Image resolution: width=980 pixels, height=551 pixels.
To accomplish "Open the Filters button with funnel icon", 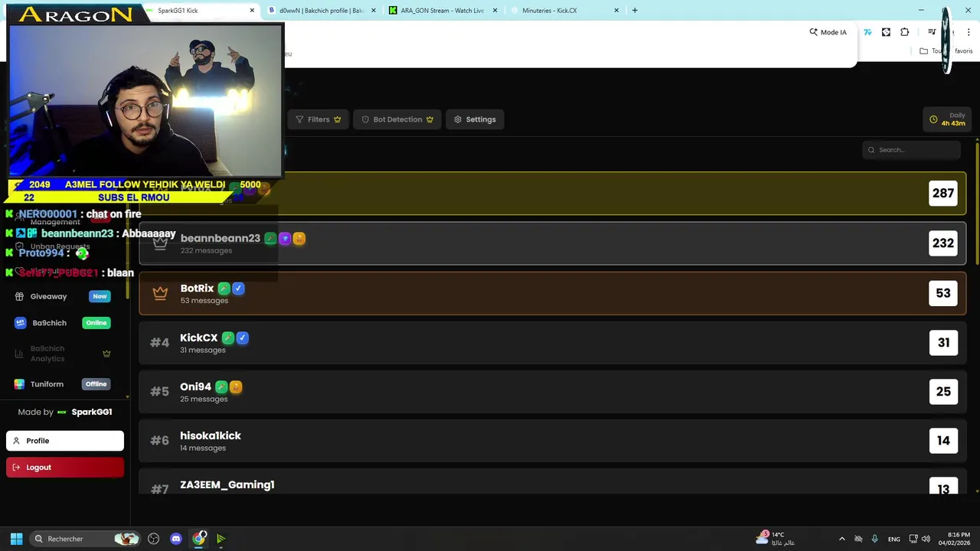I will click(x=318, y=119).
